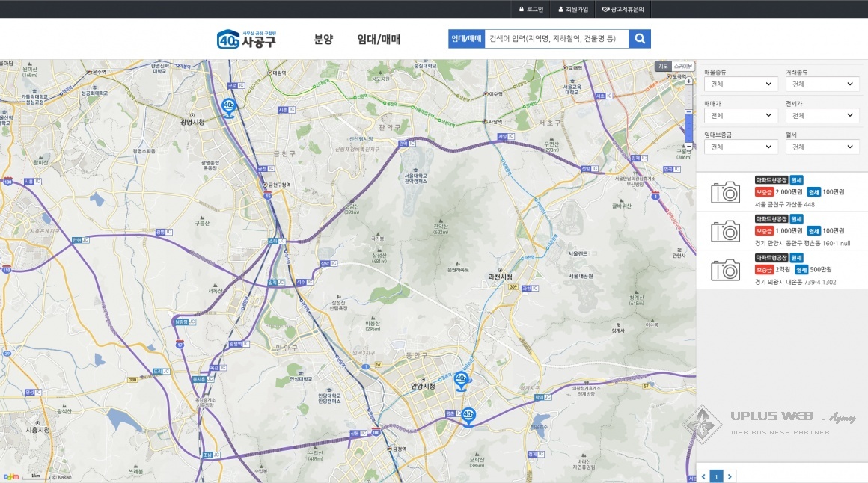The height and width of the screenshot is (483, 868).
Task: Zoom in the map with plus button
Action: pos(688,81)
